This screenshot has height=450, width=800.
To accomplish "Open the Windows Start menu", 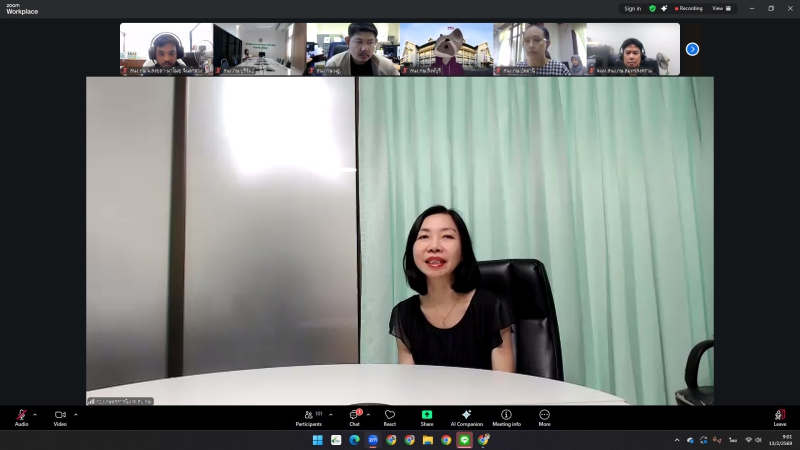I will click(x=317, y=440).
